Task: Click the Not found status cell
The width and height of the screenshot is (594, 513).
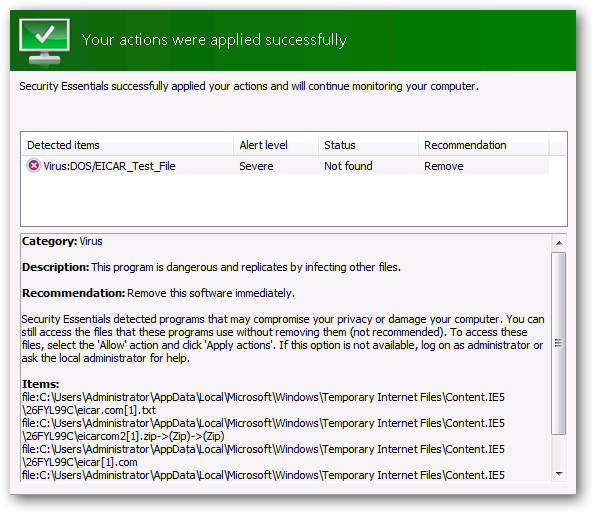Action: (x=348, y=166)
